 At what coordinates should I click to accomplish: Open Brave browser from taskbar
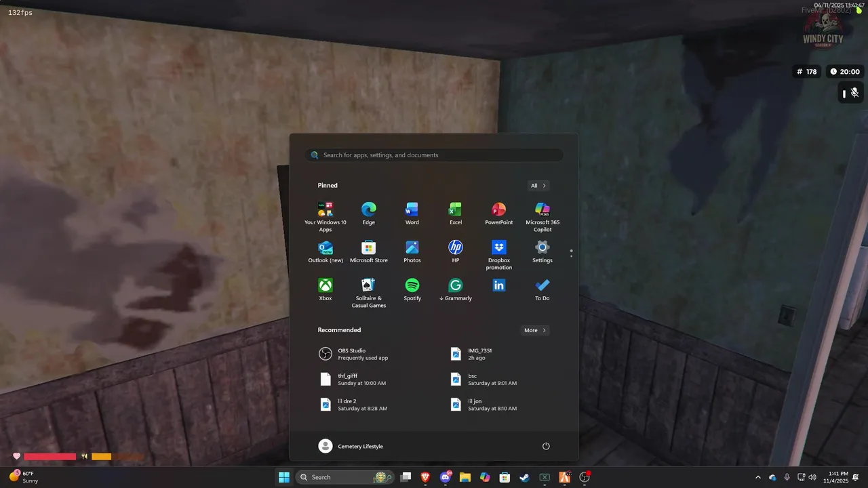click(426, 477)
